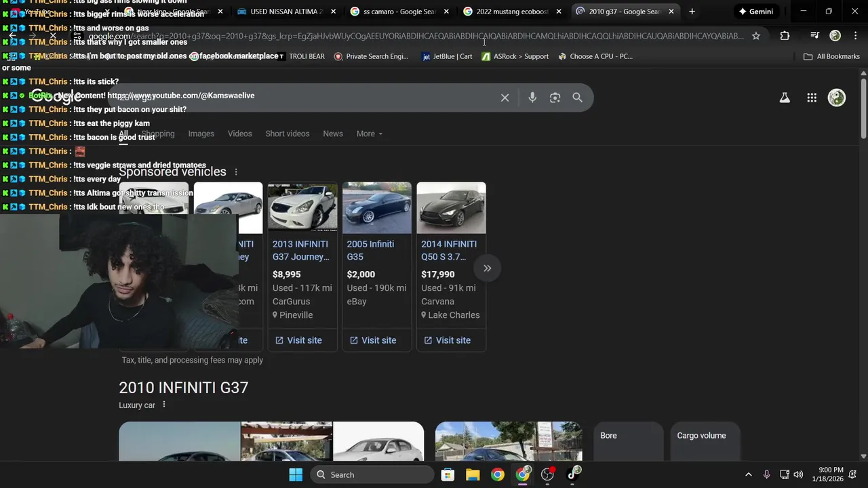This screenshot has width=868, height=488.
Task: Visit site for 2005 Infiniti G35
Action: coord(373,340)
